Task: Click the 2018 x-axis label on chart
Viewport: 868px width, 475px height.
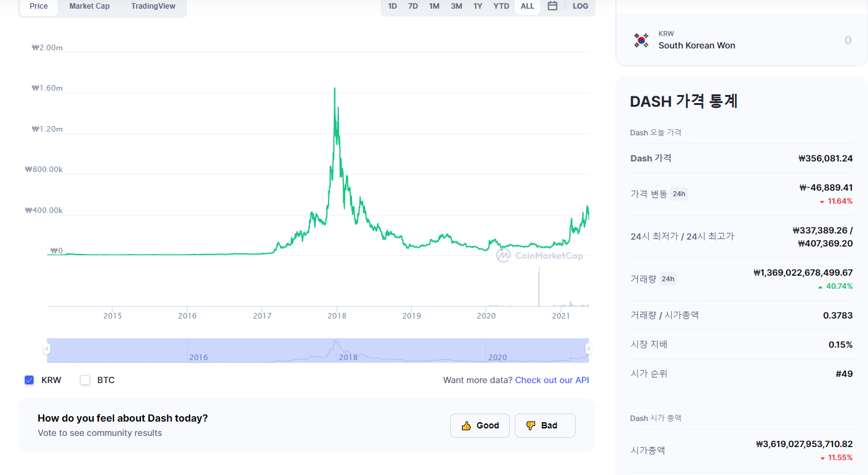Action: point(337,315)
